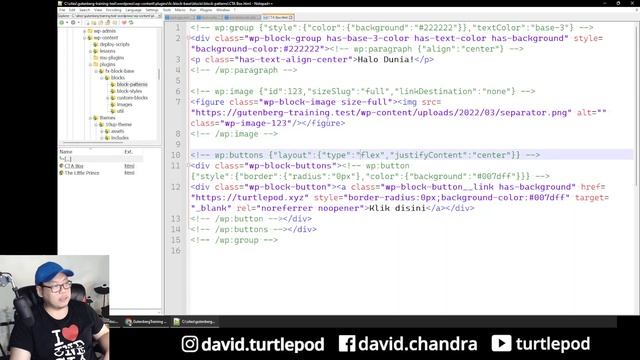640x360 pixels.
Task: Select the CTA Box file
Action: pos(74,166)
